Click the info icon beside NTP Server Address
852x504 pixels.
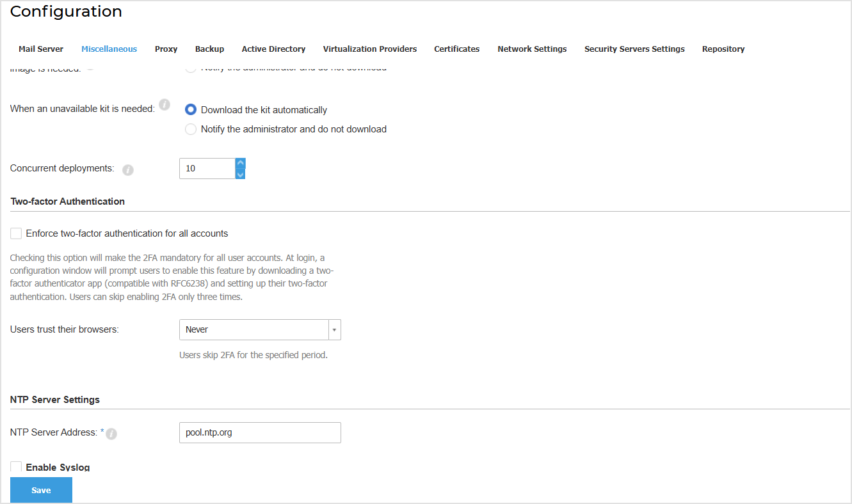pyautogui.click(x=111, y=434)
